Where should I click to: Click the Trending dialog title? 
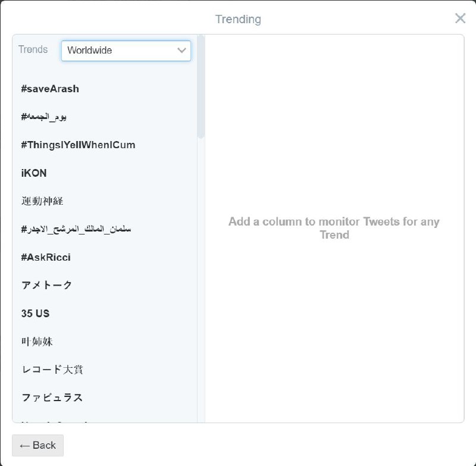[x=238, y=18]
